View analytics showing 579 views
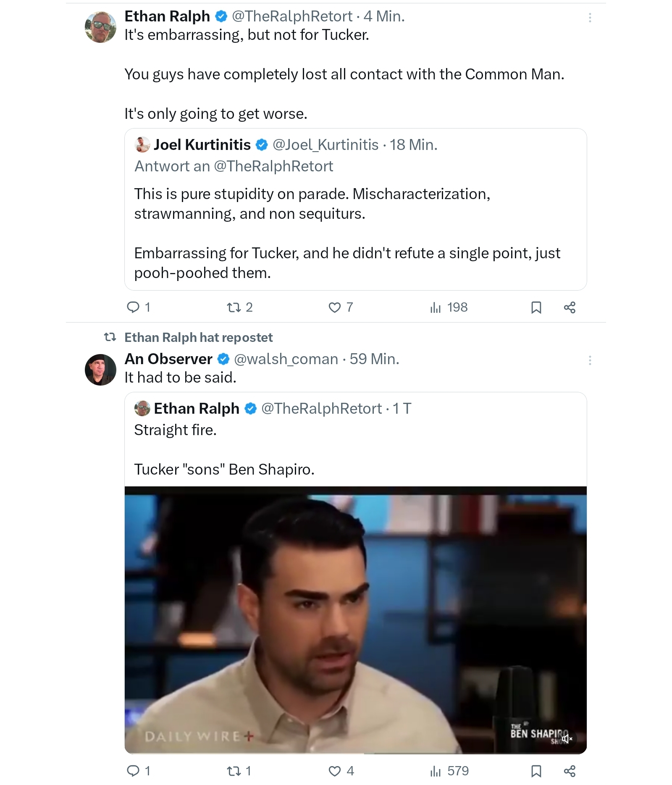672x785 pixels. pos(436,771)
